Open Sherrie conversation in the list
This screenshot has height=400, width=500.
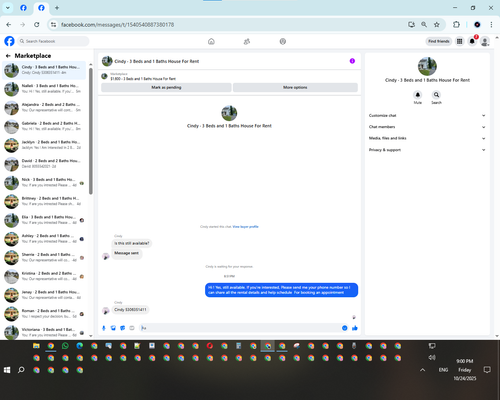tap(44, 257)
